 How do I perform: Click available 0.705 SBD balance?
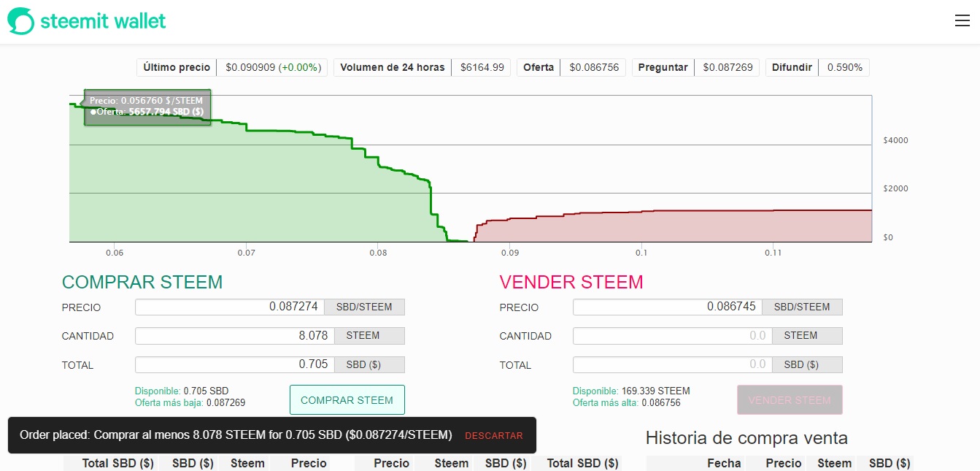pyautogui.click(x=206, y=391)
